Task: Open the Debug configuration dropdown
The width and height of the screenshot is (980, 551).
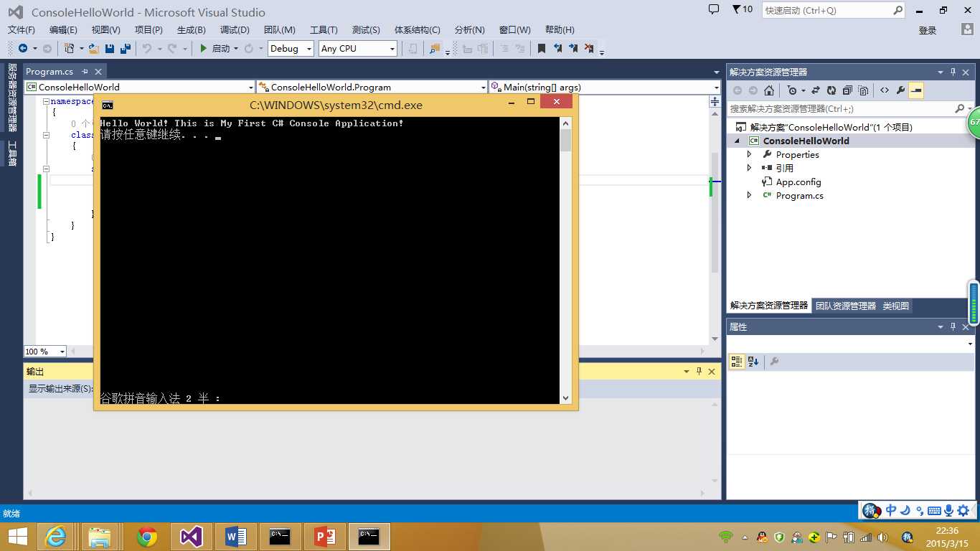Action: coord(309,49)
